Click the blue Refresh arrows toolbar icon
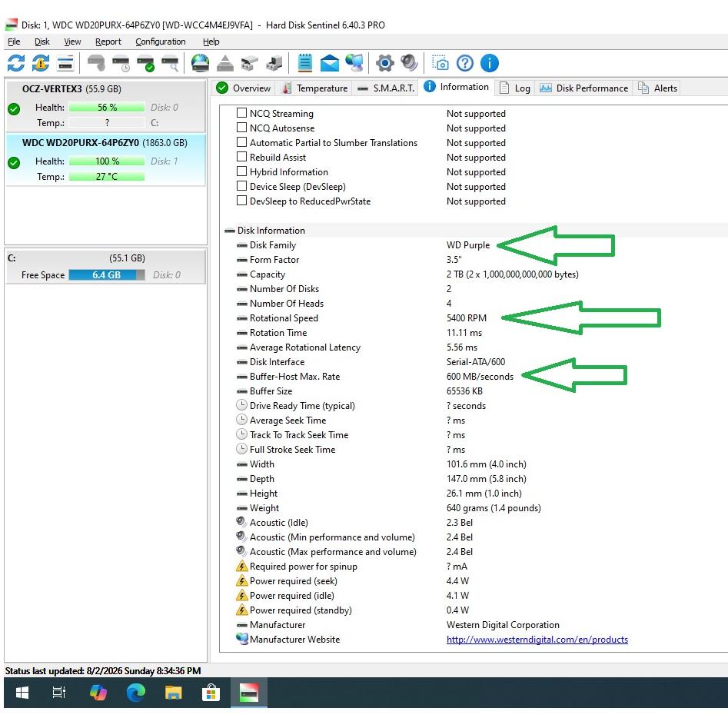The image size is (728, 728). pyautogui.click(x=16, y=63)
